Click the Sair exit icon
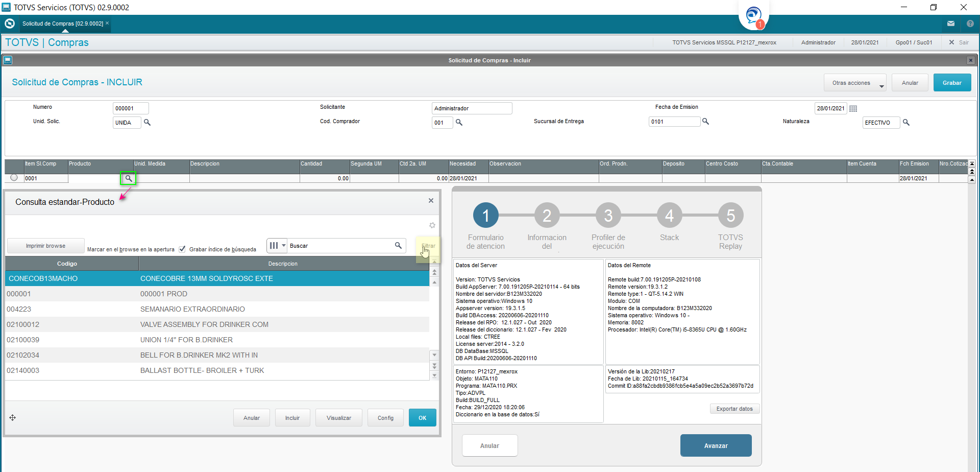This screenshot has width=980, height=472. (951, 42)
